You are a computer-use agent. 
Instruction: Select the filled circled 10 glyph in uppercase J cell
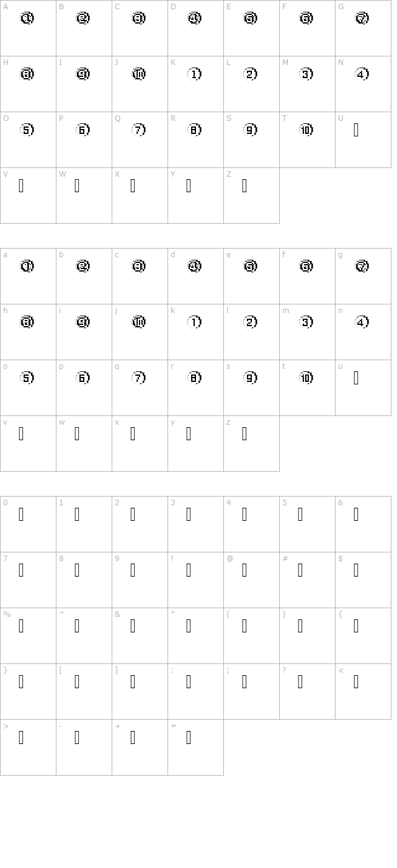tap(139, 74)
